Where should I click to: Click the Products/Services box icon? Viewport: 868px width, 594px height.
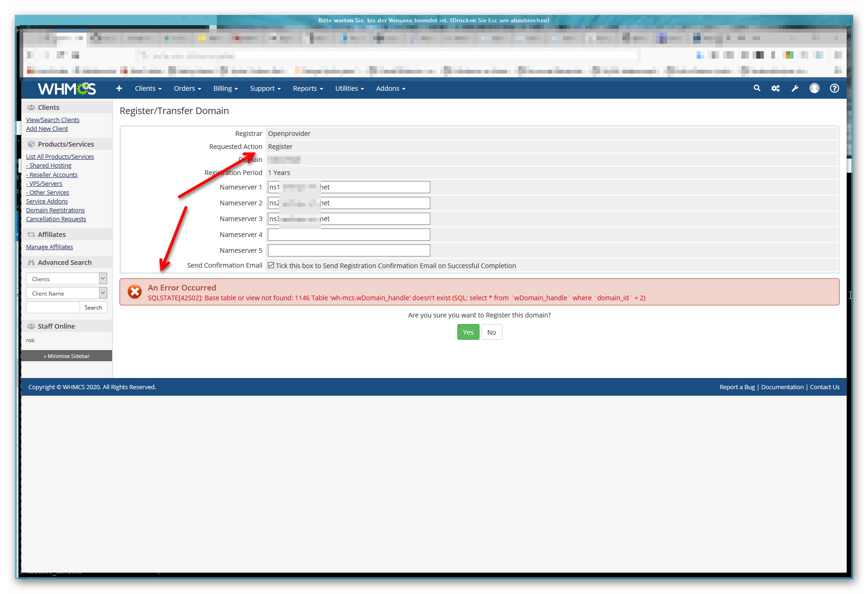[x=32, y=144]
